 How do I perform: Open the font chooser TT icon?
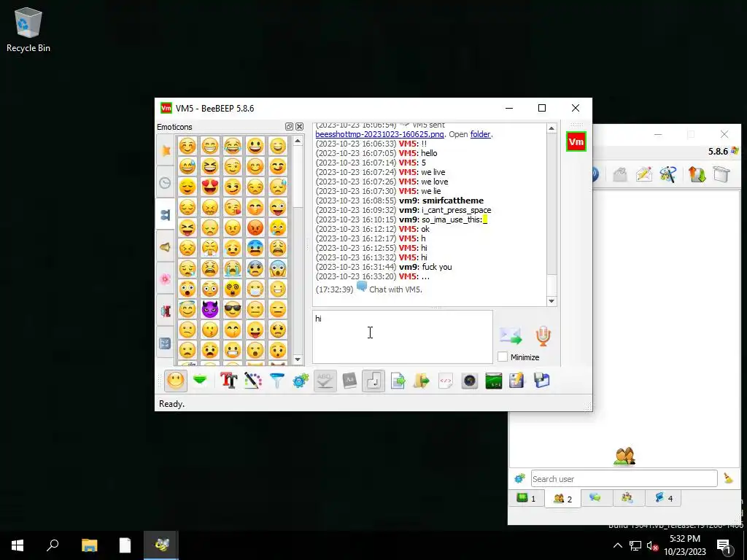point(228,381)
